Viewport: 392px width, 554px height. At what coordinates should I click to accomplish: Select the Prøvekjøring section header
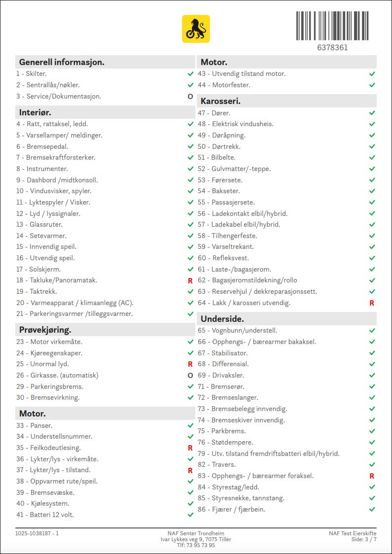pos(105,330)
